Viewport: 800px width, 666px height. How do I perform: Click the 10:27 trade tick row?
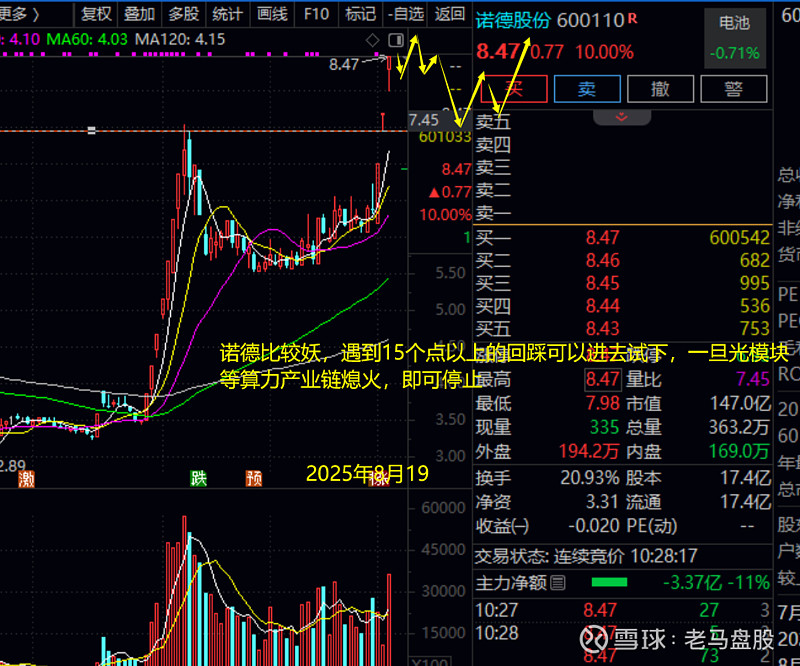622,610
